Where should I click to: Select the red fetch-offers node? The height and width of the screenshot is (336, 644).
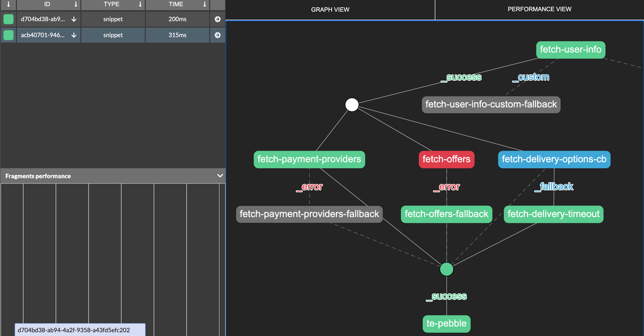pyautogui.click(x=447, y=159)
